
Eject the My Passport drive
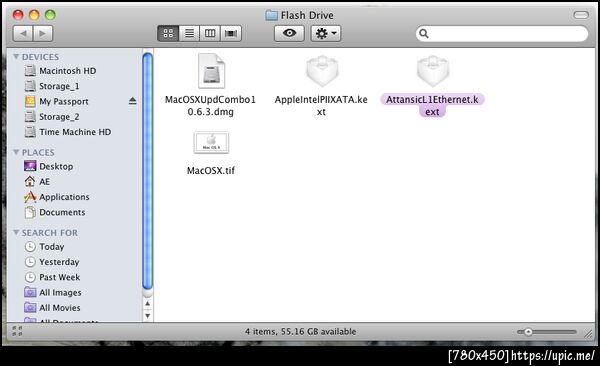132,101
